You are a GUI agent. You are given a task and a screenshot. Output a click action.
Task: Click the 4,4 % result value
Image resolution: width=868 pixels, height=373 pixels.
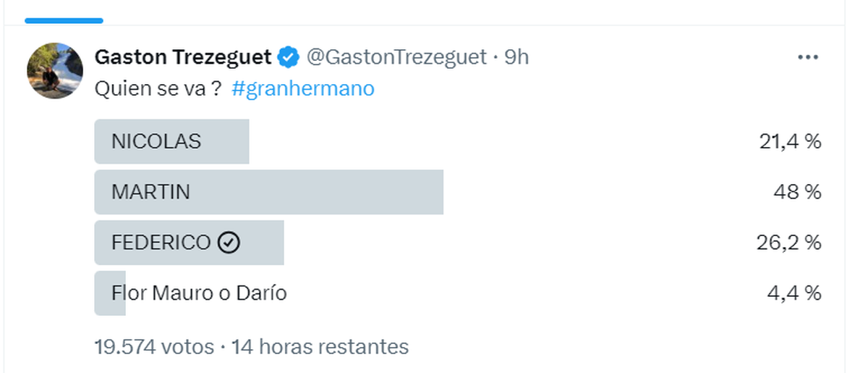tap(793, 293)
